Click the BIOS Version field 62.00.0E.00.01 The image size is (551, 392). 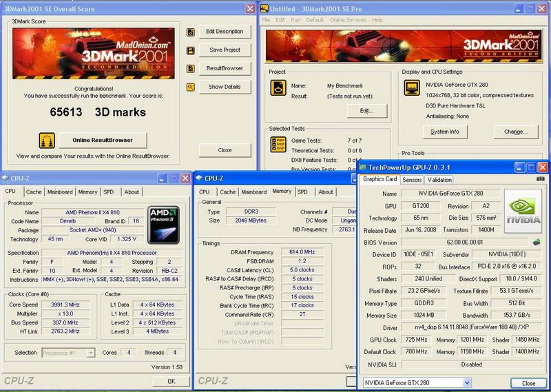[464, 243]
